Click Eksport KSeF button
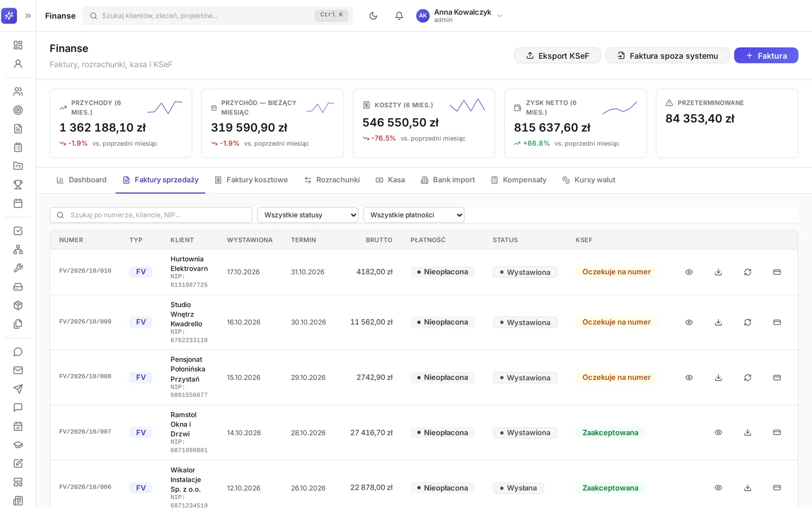Screen dimensions: 812x508 coord(558,55)
